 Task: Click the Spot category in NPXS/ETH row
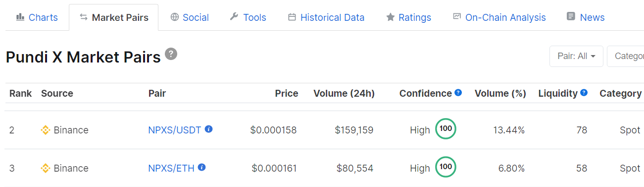pyautogui.click(x=630, y=168)
